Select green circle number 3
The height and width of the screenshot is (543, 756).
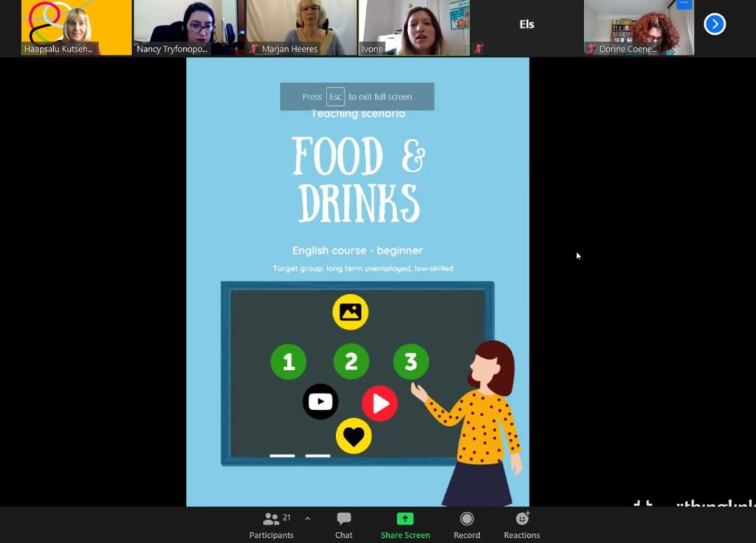pos(410,362)
